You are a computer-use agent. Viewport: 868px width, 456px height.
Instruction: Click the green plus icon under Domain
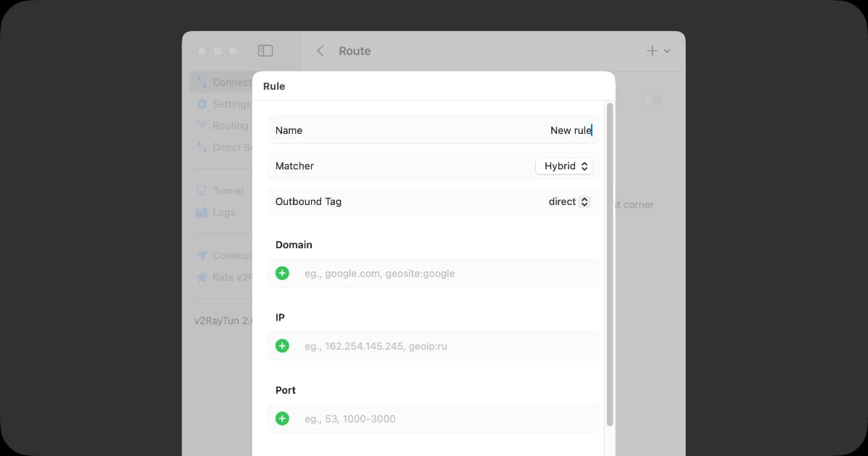click(x=282, y=274)
